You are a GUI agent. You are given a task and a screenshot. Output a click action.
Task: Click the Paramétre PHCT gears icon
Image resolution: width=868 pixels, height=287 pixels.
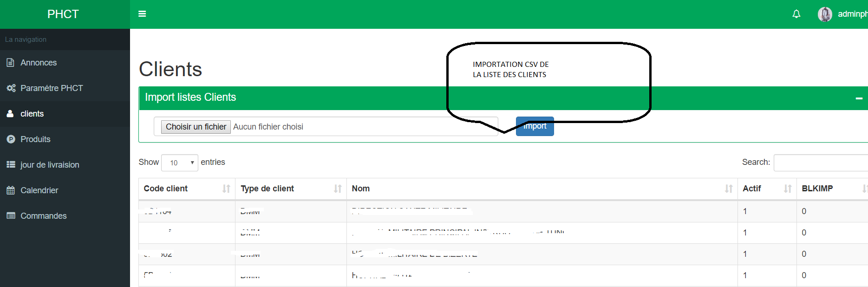11,88
